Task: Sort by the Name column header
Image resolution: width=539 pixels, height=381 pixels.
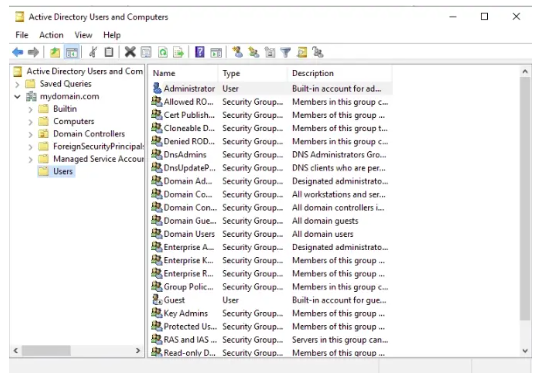Action: coord(184,73)
